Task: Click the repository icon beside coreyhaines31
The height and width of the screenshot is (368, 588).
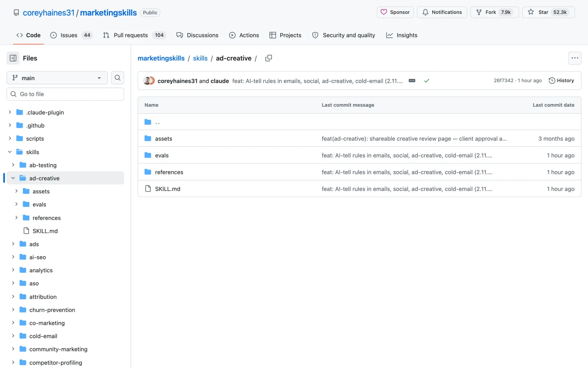Action: click(16, 13)
